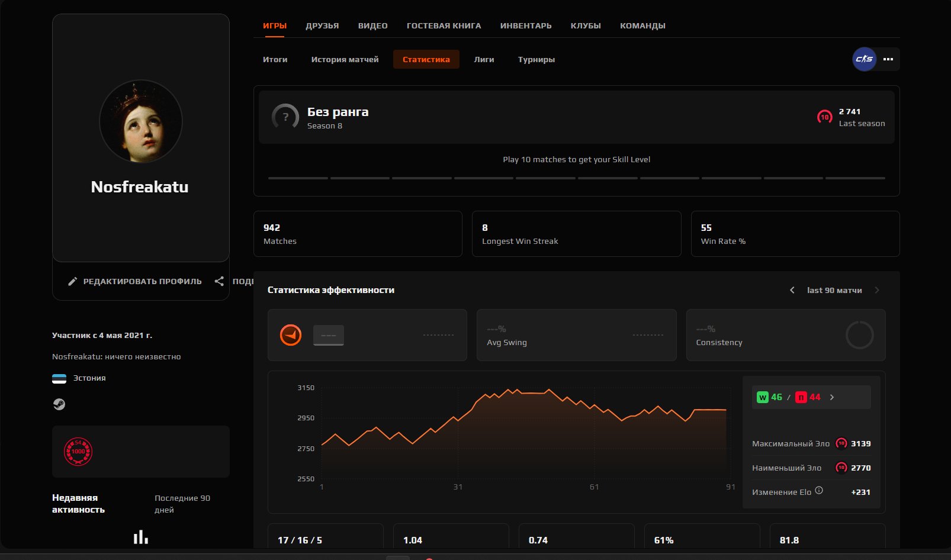This screenshot has width=951, height=560.
Task: Click the green W wins badge
Action: 762,397
